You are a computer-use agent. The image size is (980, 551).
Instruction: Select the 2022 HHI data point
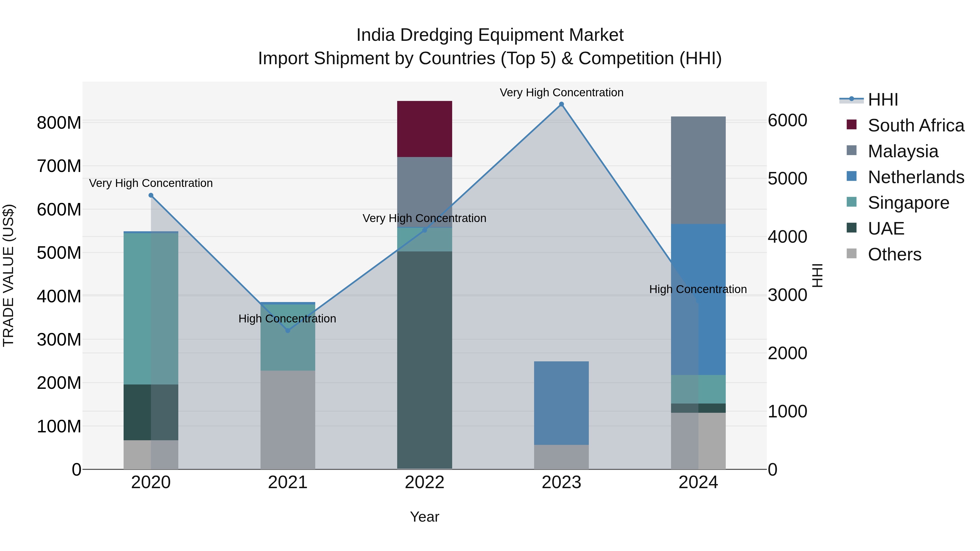pos(425,230)
